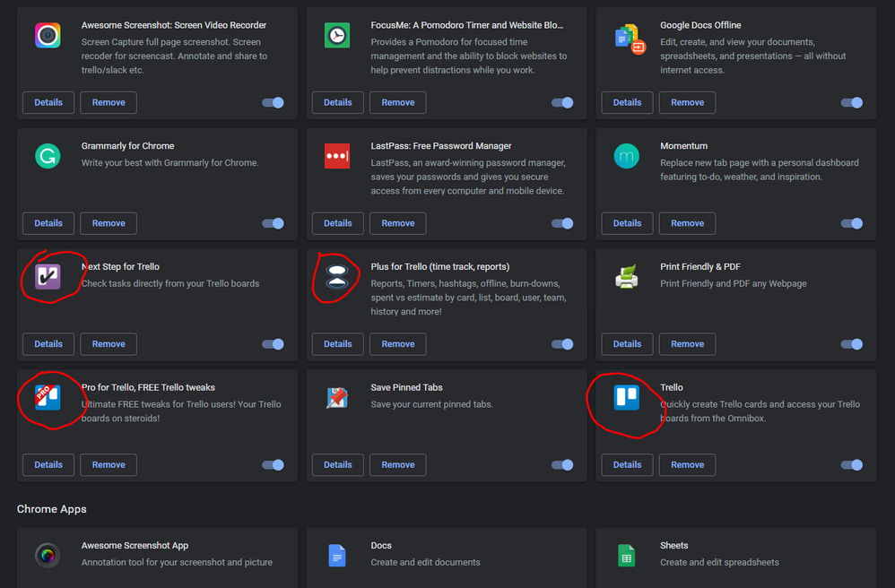Toggle off the Momentum extension

coord(852,223)
